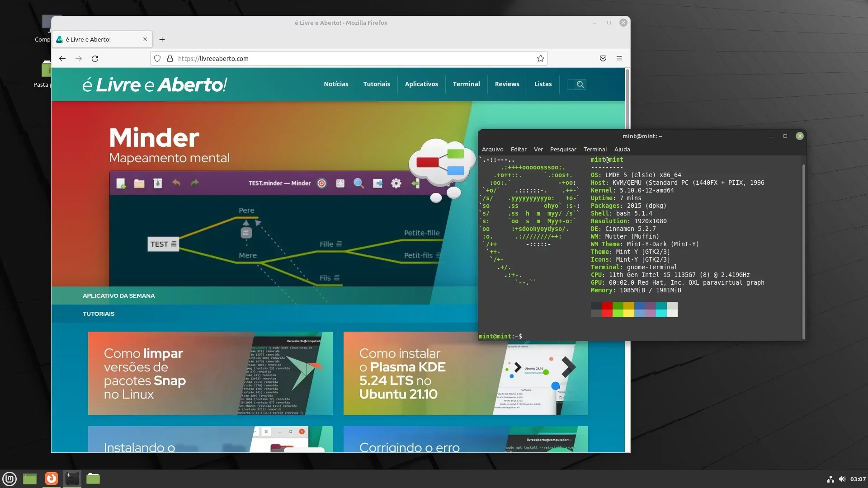Open the Snap package cleaning tutorial card
This screenshot has height=488, width=868.
(210, 374)
